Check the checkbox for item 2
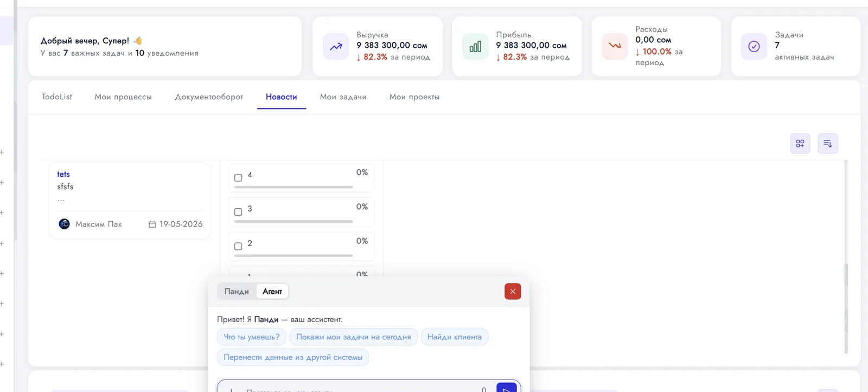 [238, 246]
